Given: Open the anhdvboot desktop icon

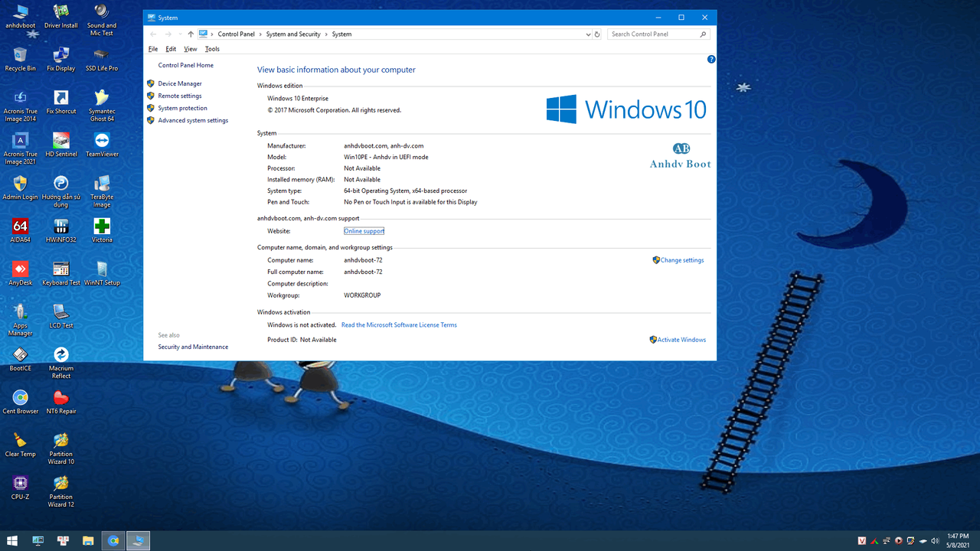Looking at the screenshot, I should pyautogui.click(x=20, y=17).
